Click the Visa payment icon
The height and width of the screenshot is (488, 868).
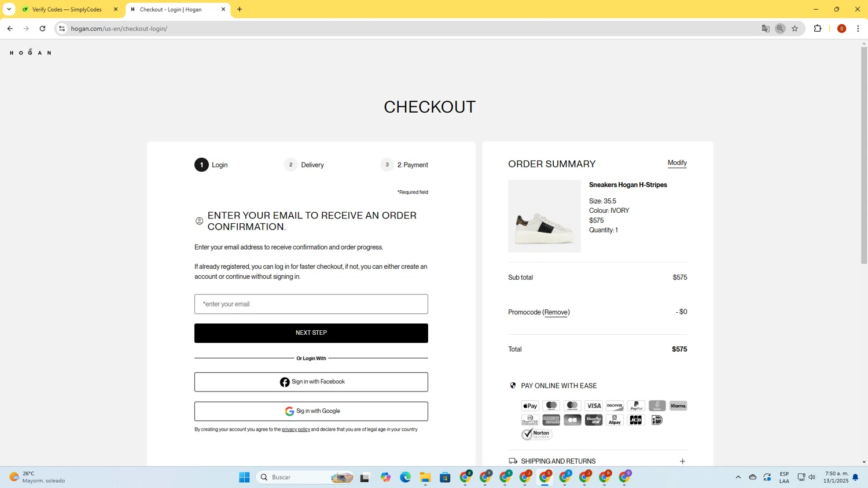tap(594, 406)
